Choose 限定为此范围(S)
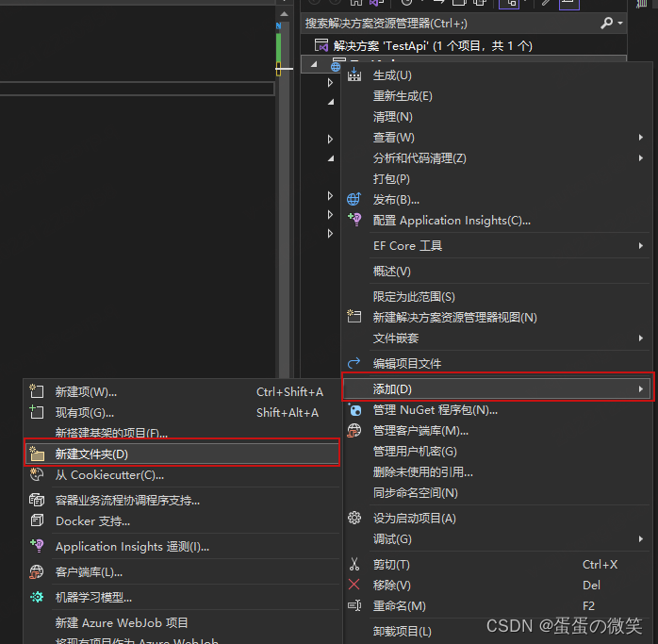This screenshot has width=658, height=644. [414, 297]
